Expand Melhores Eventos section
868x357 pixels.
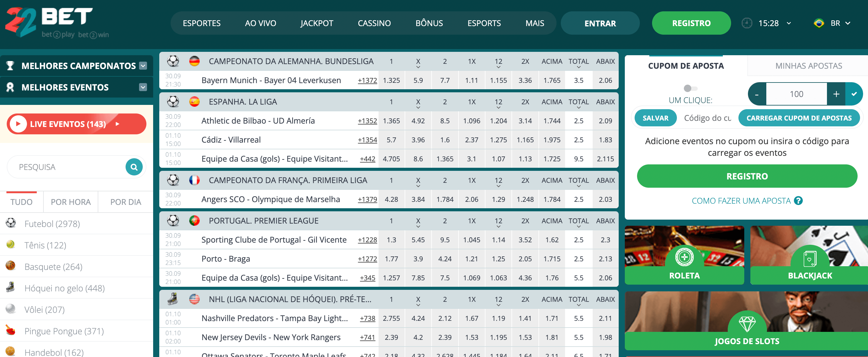[143, 87]
